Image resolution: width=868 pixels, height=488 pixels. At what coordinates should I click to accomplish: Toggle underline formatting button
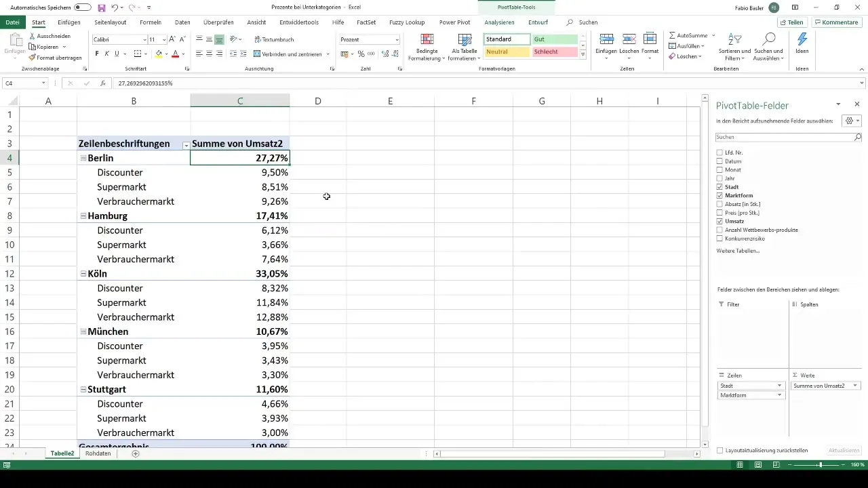pyautogui.click(x=117, y=54)
